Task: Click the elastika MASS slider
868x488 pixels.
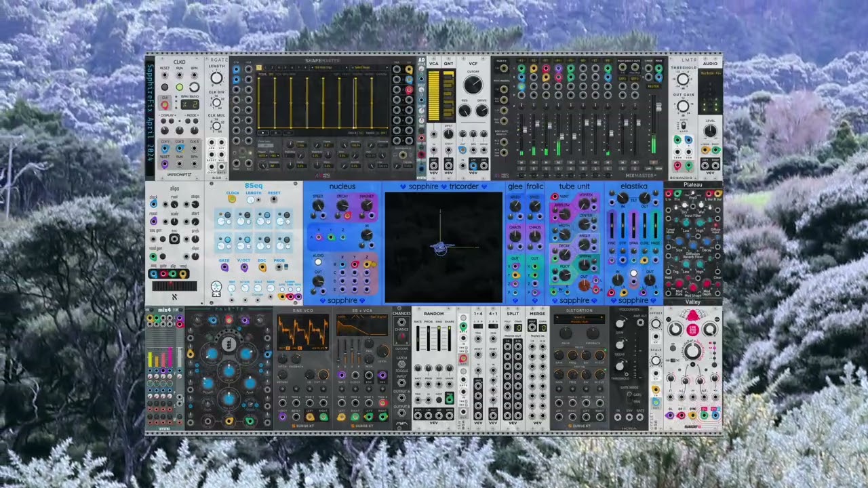Action: [x=656, y=225]
